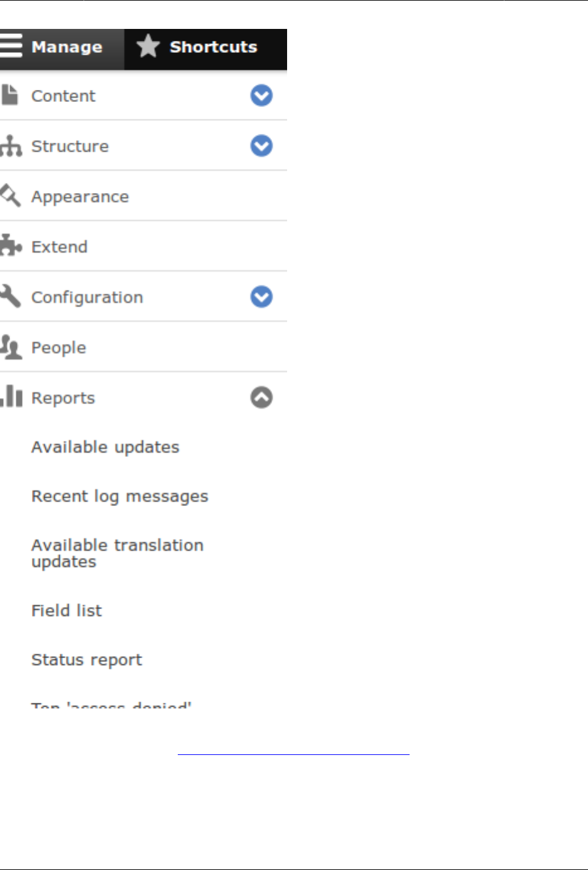The width and height of the screenshot is (588, 870).
Task: Click the People users icon
Action: tap(11, 347)
